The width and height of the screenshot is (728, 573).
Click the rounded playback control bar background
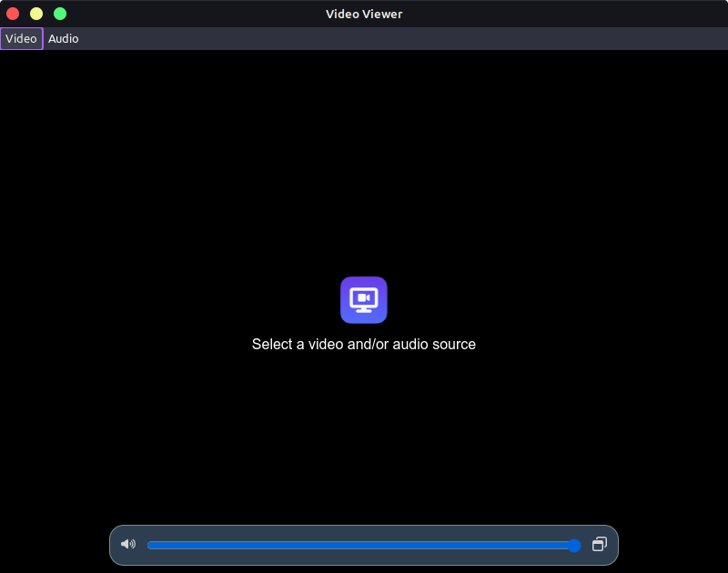point(364,558)
